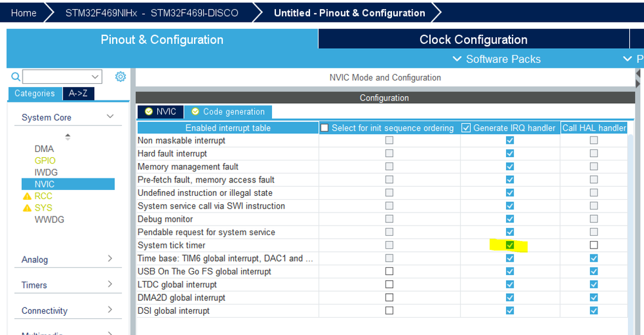Toggle Generate IRQ handler for System tick timer
The height and width of the screenshot is (335, 644).
coord(510,245)
